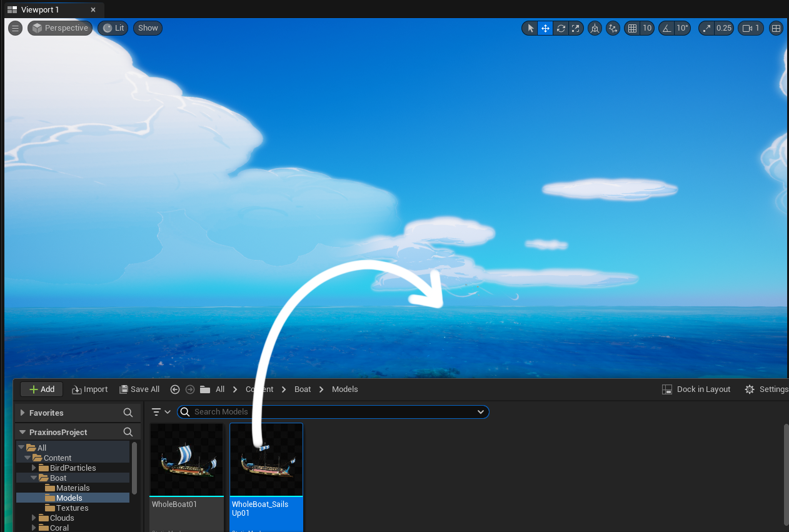
Task: Expand the Clouds folder in tree
Action: 34,518
